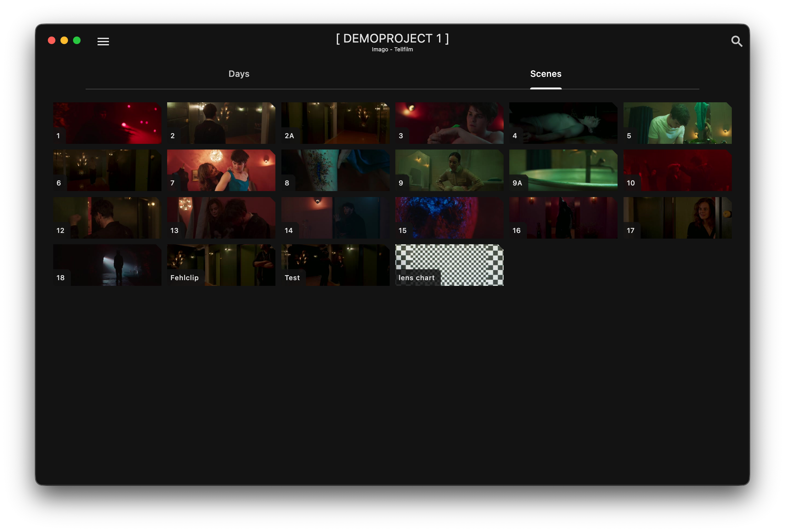The width and height of the screenshot is (785, 532).
Task: Select scene 3
Action: (449, 123)
